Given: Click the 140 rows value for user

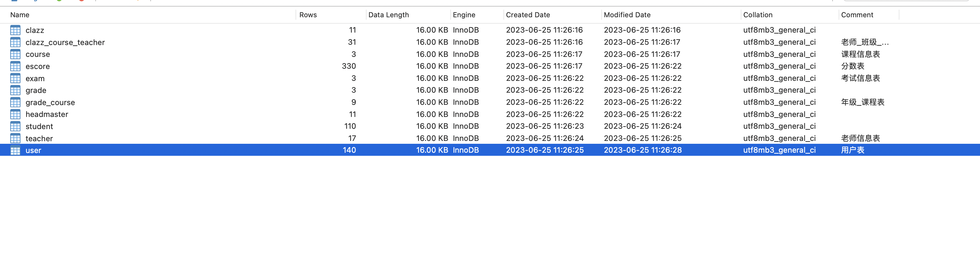Looking at the screenshot, I should [349, 150].
